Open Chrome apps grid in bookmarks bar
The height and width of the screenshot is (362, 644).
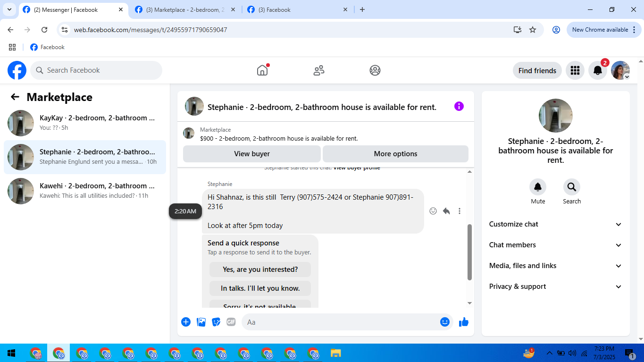pos(12,47)
